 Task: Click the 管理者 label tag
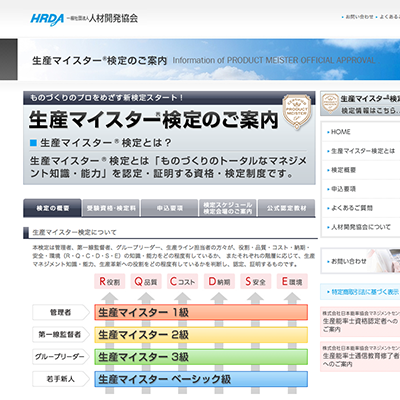tap(61, 312)
